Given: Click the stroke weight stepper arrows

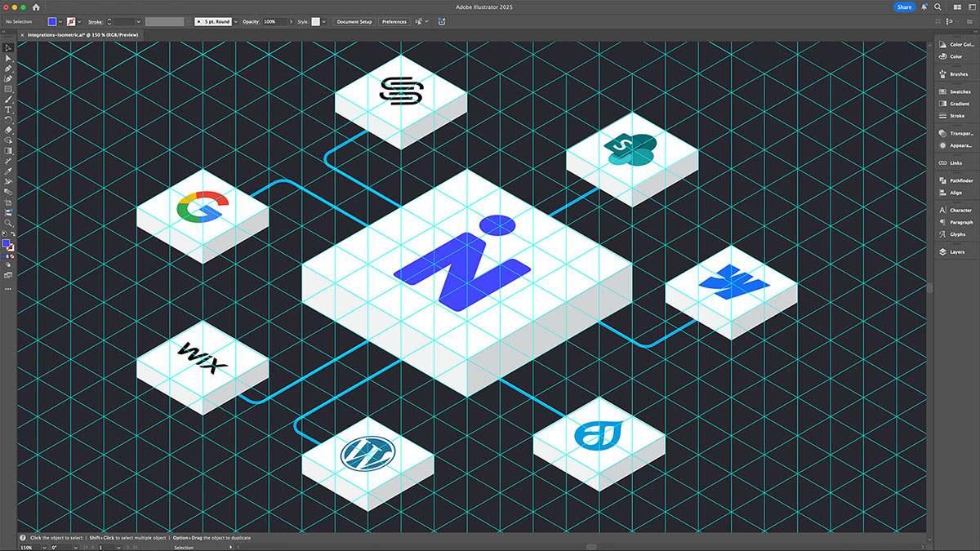Looking at the screenshot, I should click(x=109, y=21).
